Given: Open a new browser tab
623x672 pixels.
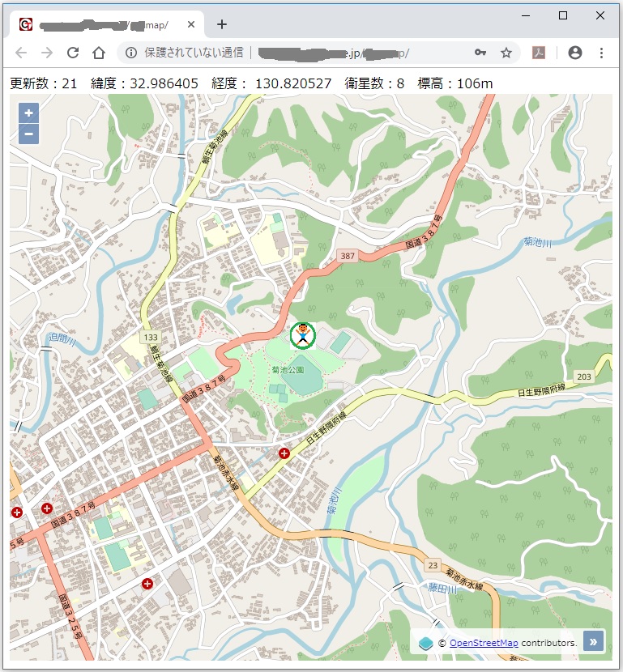Looking at the screenshot, I should 222,24.
